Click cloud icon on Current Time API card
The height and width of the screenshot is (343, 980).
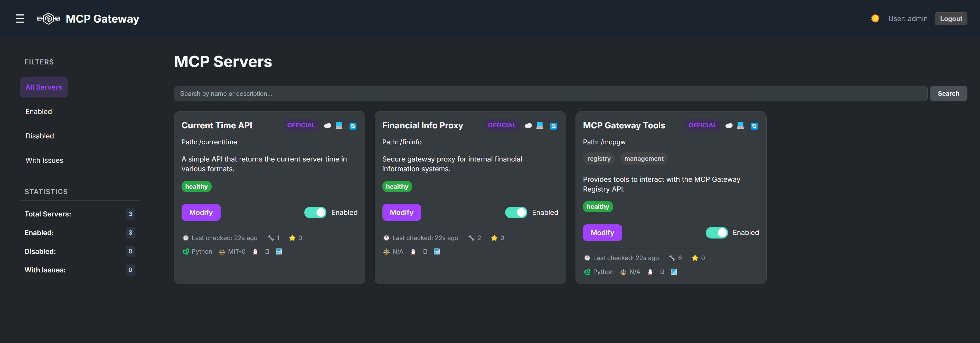[x=327, y=126]
